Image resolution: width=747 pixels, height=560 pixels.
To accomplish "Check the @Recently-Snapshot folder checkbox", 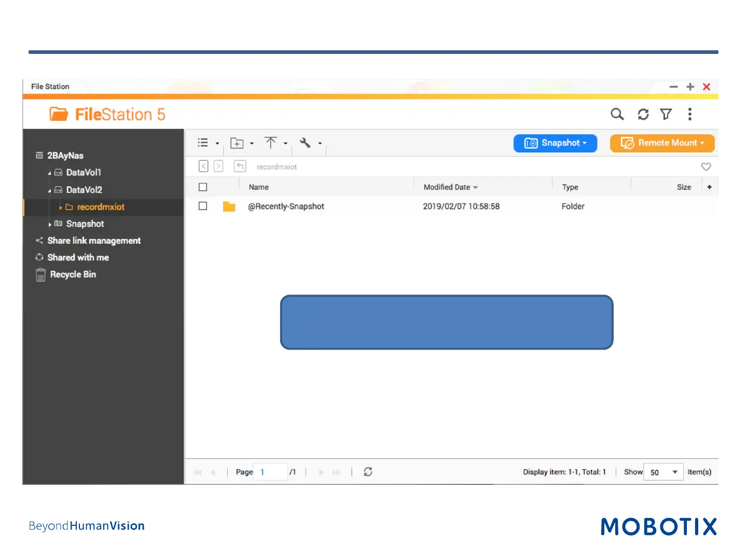I will [x=203, y=206].
